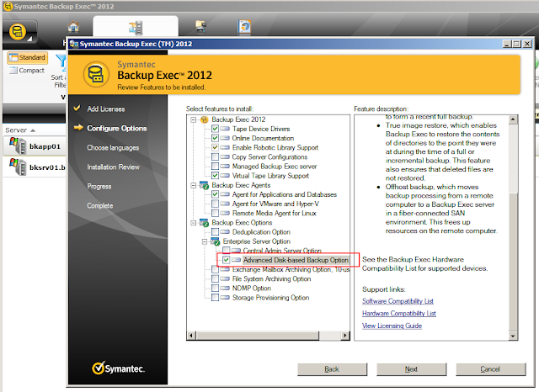Screen dimensions: 539x392
Task: Select the Standard view icon
Action: (x=13, y=57)
